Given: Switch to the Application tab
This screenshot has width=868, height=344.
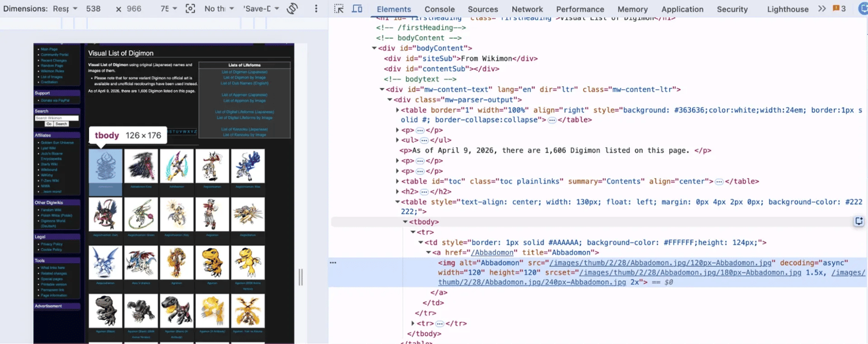Looking at the screenshot, I should click(682, 9).
